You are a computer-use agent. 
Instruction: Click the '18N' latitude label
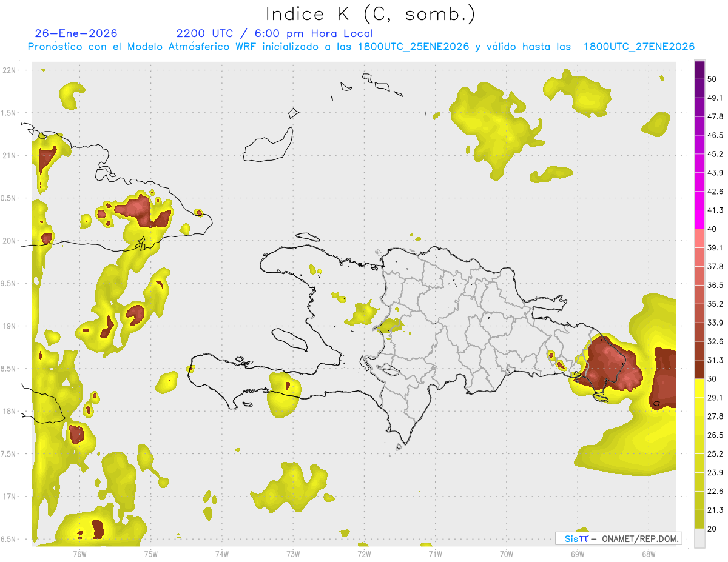click(9, 412)
